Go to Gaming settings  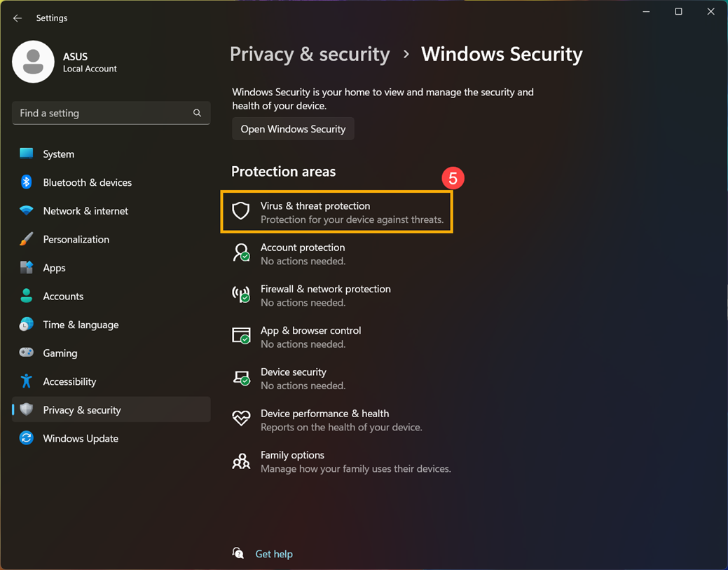pyautogui.click(x=111, y=353)
